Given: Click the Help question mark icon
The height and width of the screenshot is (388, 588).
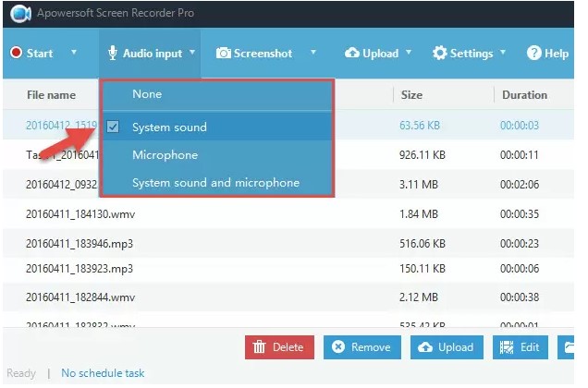Looking at the screenshot, I should point(533,54).
